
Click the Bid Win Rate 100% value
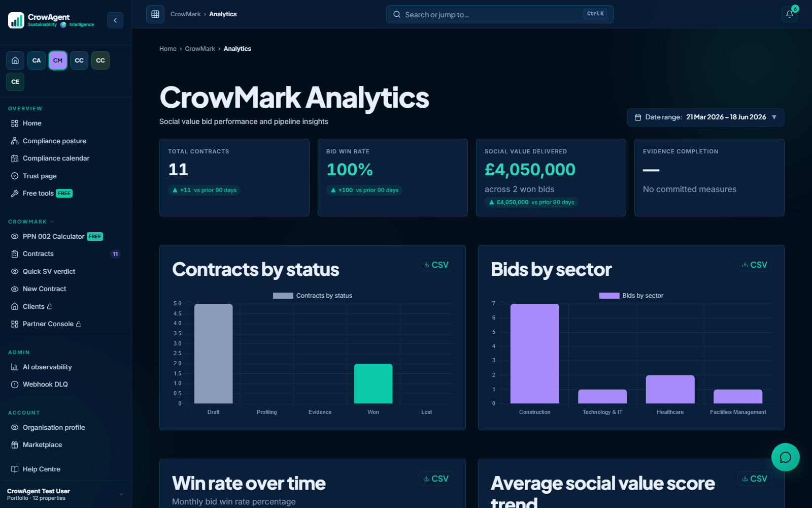(x=350, y=170)
